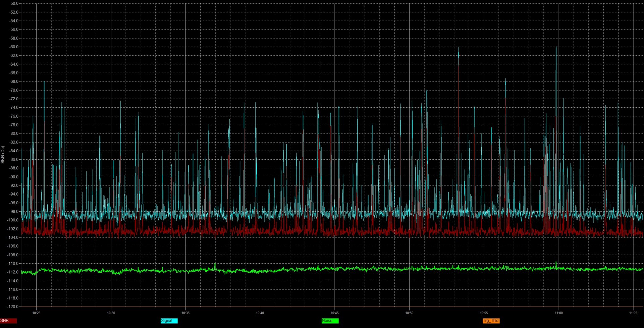644x328 pixels.
Task: Click the -112.0 value on Y axis
Action: tap(13, 272)
